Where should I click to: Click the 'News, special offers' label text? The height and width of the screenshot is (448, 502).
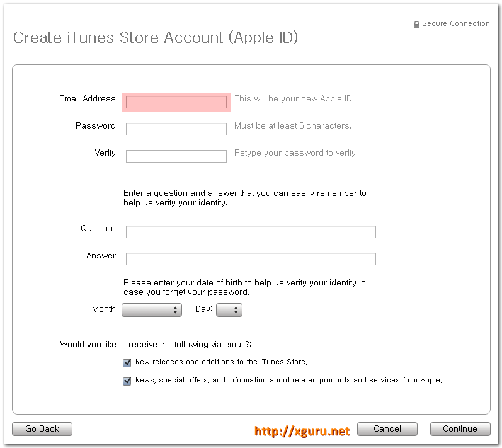click(288, 380)
